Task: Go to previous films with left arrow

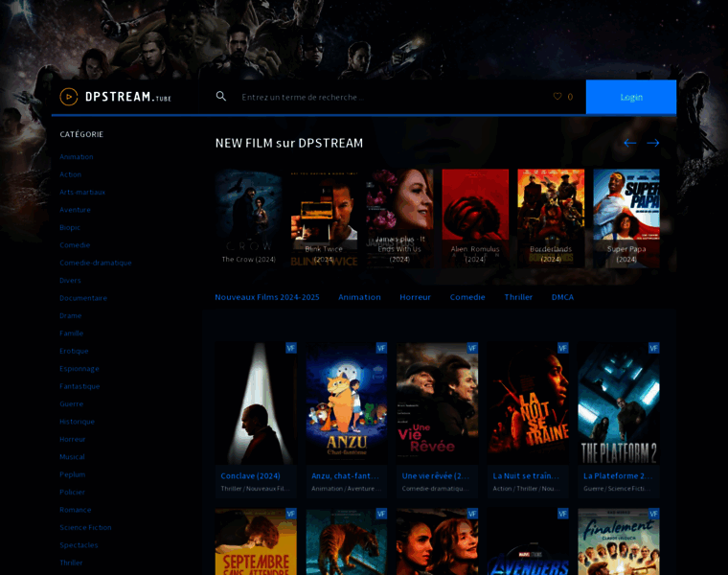Action: [629, 143]
